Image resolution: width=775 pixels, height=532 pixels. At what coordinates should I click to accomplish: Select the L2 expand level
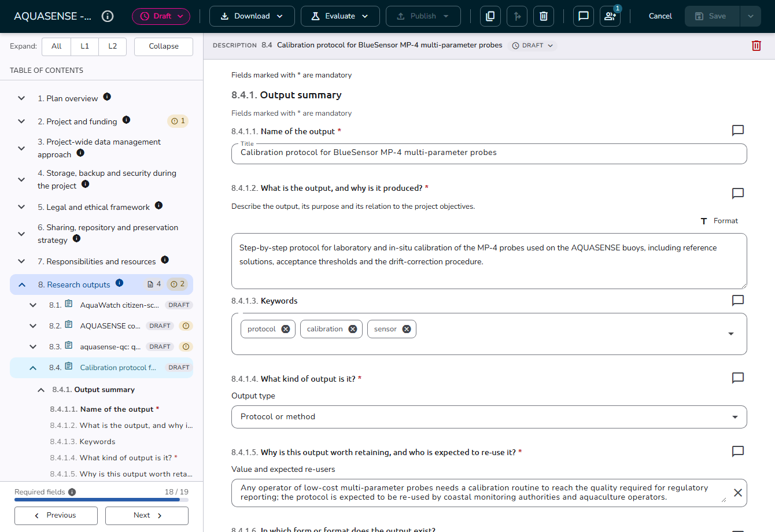pos(113,46)
